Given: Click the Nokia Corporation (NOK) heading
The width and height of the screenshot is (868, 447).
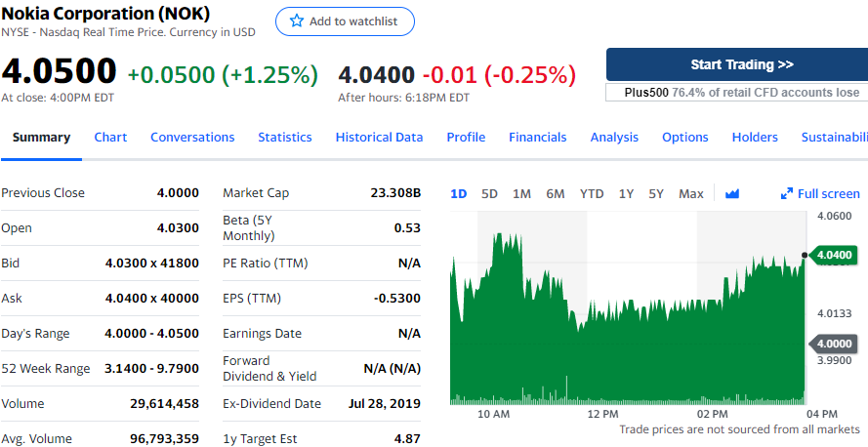Looking at the screenshot, I should (105, 13).
